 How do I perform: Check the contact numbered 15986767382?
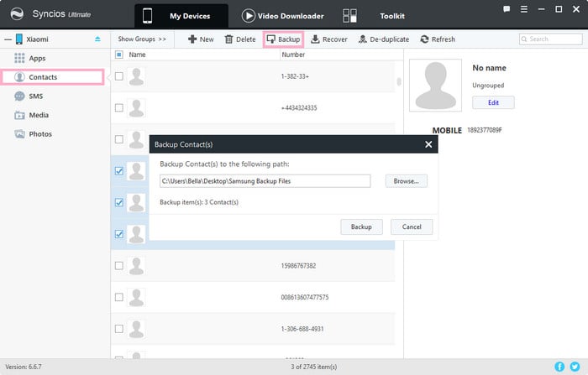(x=119, y=266)
